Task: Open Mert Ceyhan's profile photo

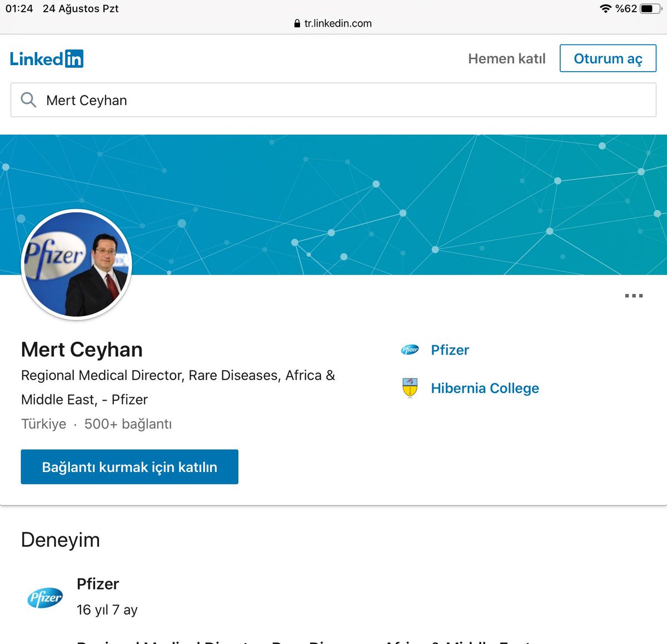Action: pyautogui.click(x=76, y=264)
